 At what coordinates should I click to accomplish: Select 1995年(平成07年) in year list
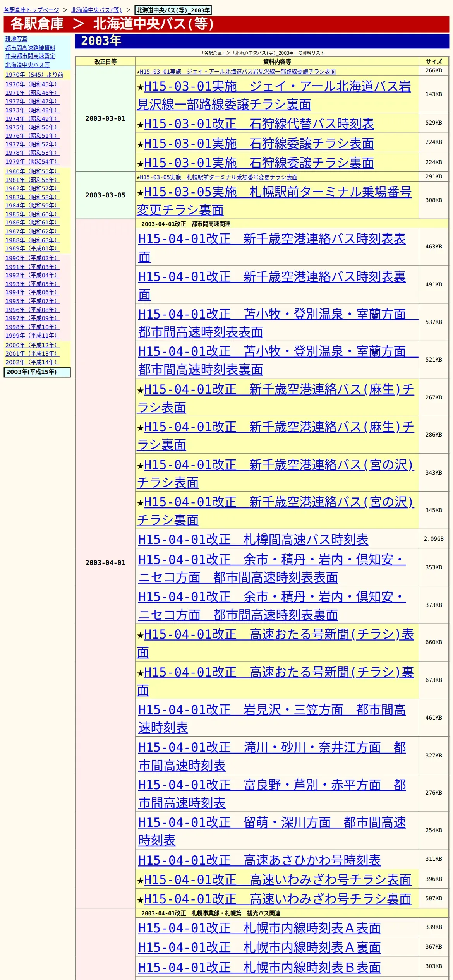33,301
